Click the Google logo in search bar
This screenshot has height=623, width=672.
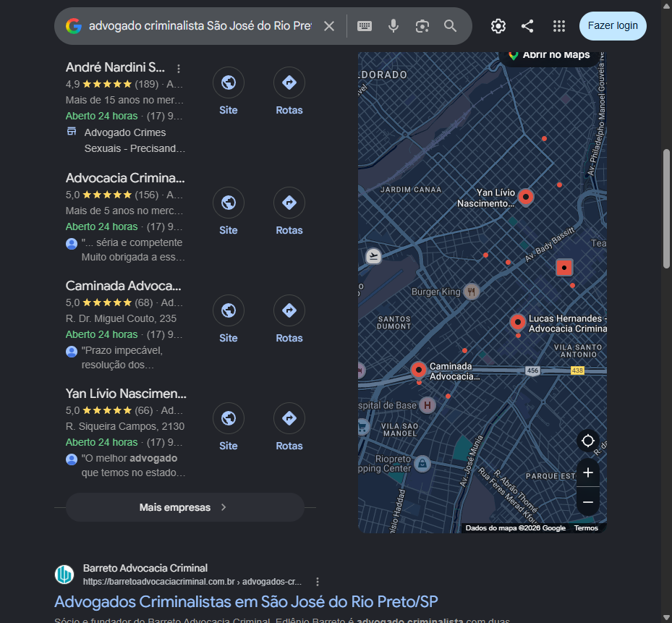tap(74, 26)
